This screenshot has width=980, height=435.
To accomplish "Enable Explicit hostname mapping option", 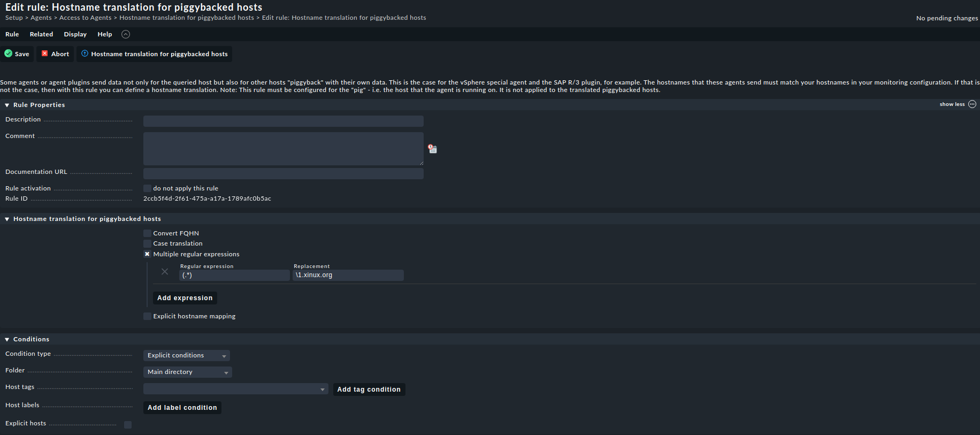I will 147,316.
